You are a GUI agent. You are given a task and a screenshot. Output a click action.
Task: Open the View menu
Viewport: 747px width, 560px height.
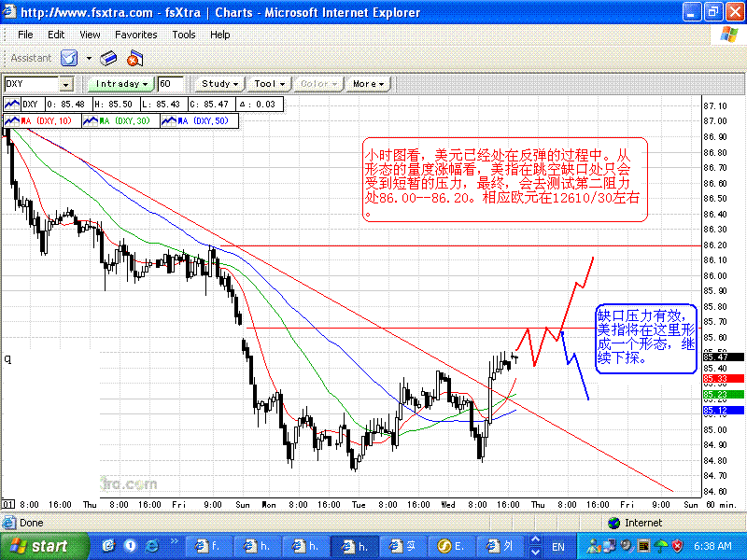(x=90, y=35)
